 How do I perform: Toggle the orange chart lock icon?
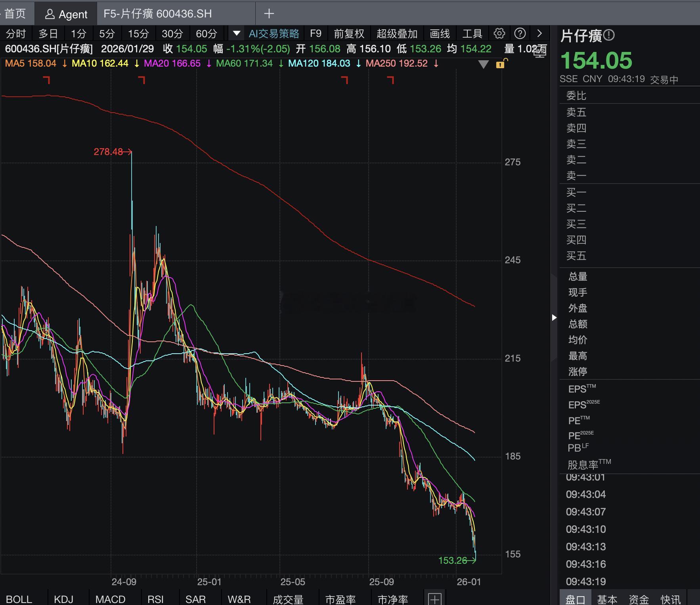click(501, 63)
